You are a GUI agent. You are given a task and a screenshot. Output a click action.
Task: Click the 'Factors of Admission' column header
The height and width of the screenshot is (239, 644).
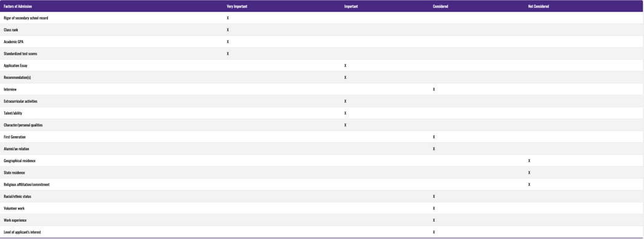(x=18, y=7)
